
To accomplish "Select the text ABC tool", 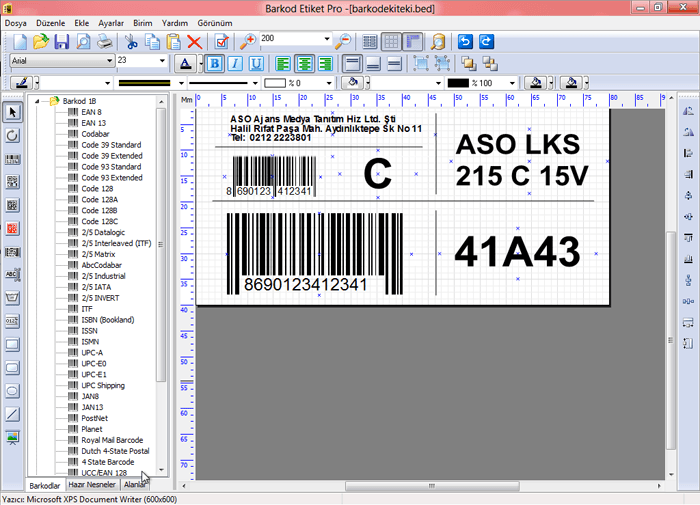I will pos(12,275).
